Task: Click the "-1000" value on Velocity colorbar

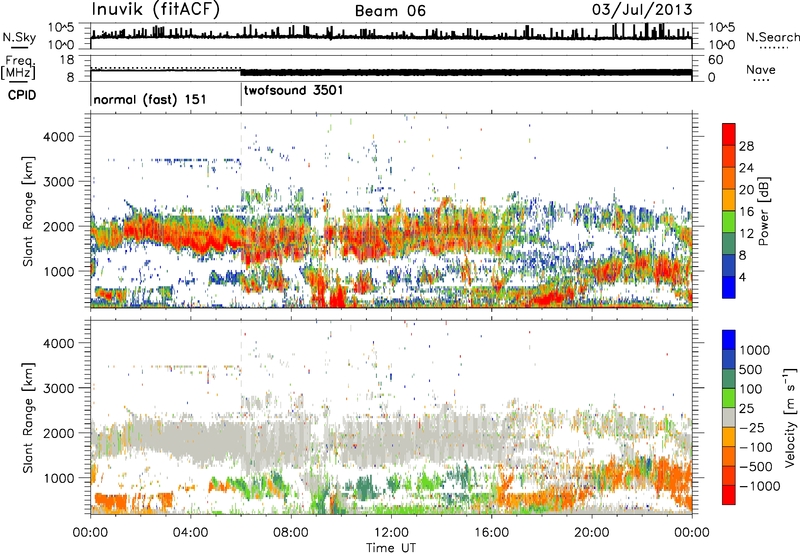Action: click(760, 486)
